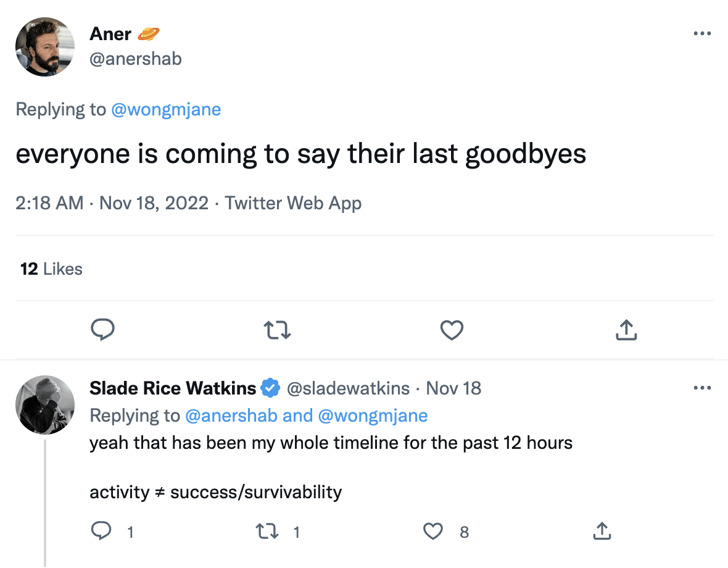Click the verified badge next to Slade Rice Watkins
The image size is (728, 568).
pos(270,388)
